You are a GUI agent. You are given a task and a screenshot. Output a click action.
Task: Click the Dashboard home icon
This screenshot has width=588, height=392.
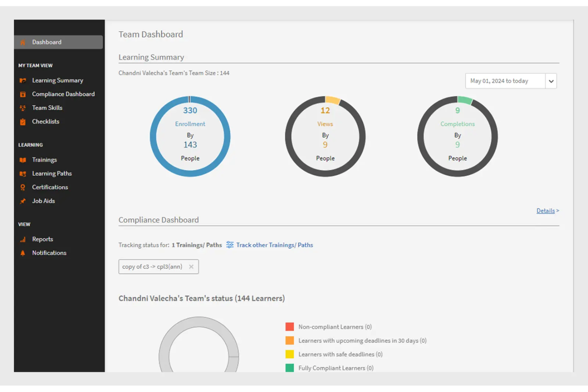click(23, 42)
